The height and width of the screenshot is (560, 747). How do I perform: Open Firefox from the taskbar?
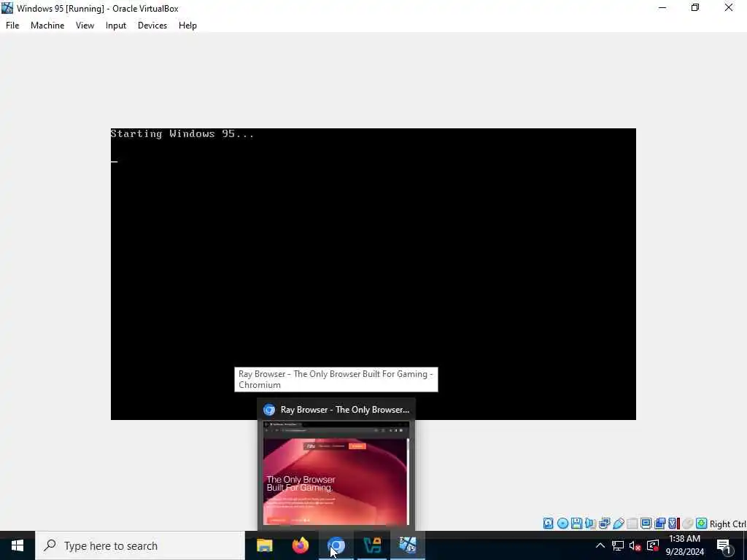pos(300,545)
